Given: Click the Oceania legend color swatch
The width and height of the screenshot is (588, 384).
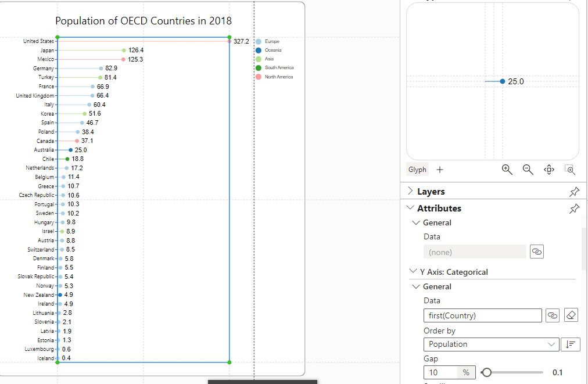Looking at the screenshot, I should [x=259, y=50].
